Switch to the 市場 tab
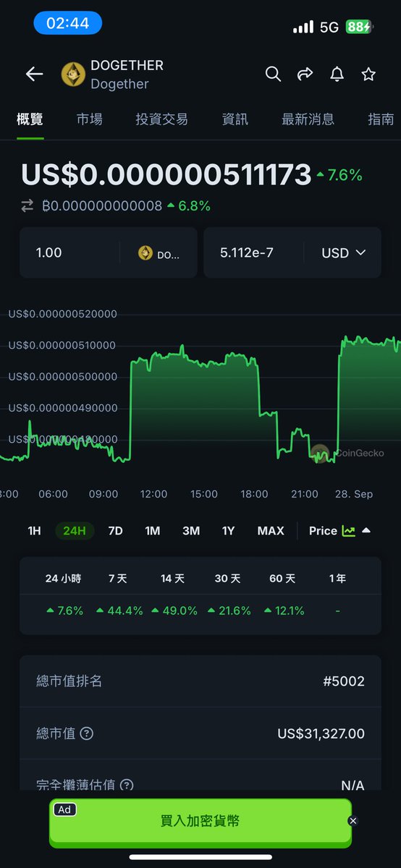The height and width of the screenshot is (868, 401). pyautogui.click(x=90, y=119)
